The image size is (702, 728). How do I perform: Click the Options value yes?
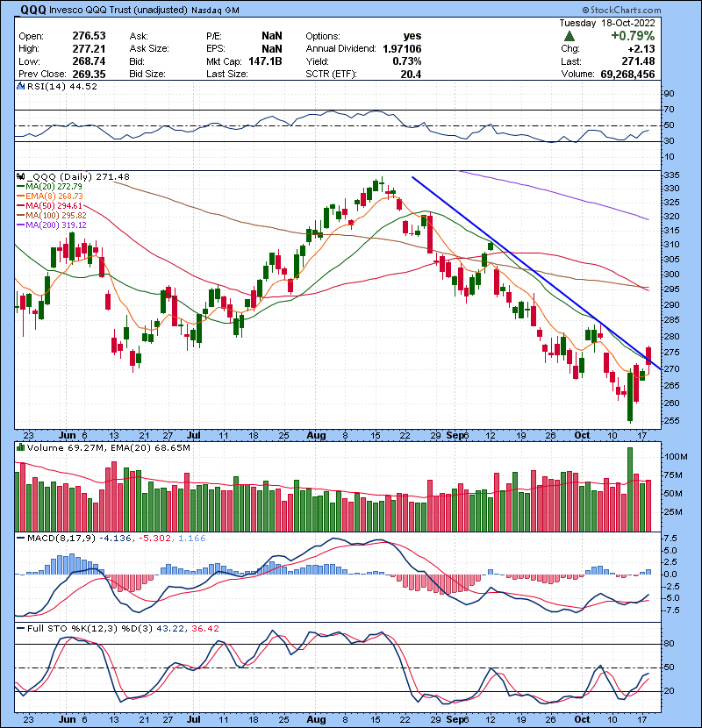click(412, 36)
